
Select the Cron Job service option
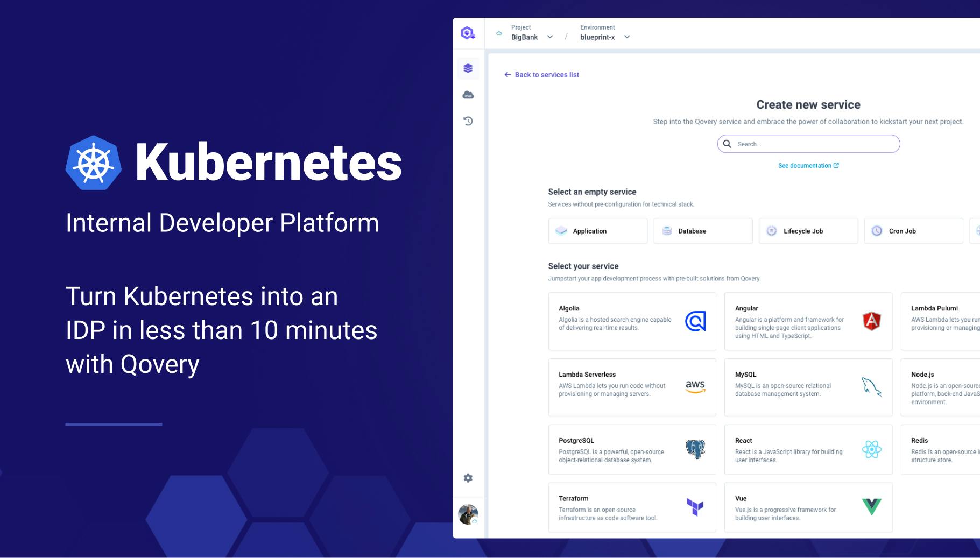click(913, 230)
